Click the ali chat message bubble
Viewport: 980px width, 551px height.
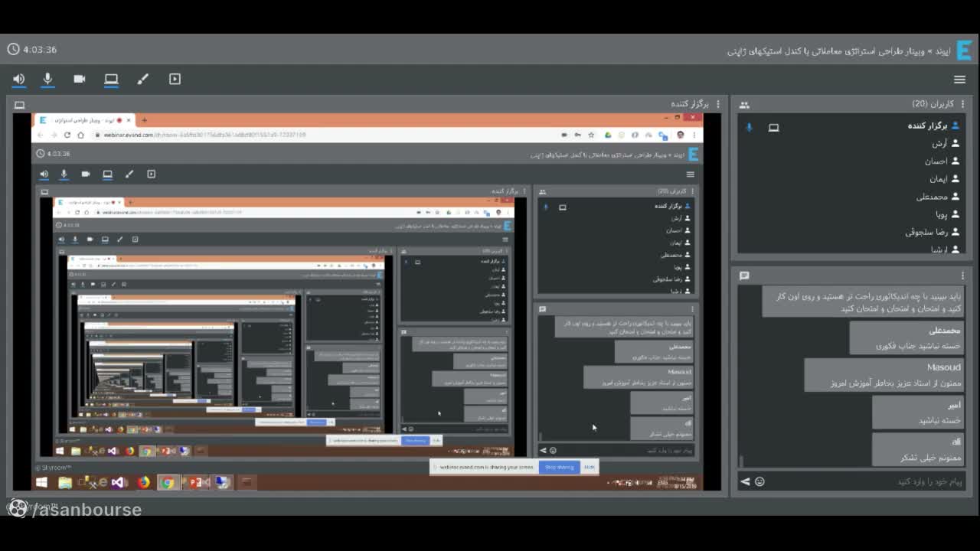click(x=918, y=449)
